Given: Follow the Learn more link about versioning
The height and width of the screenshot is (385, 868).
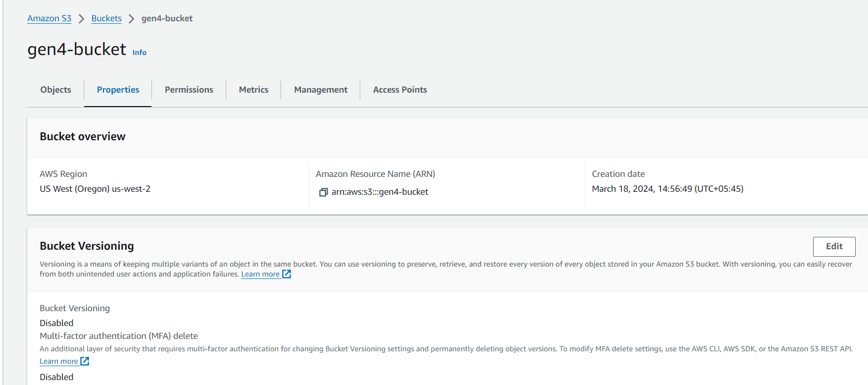Looking at the screenshot, I should tap(260, 274).
